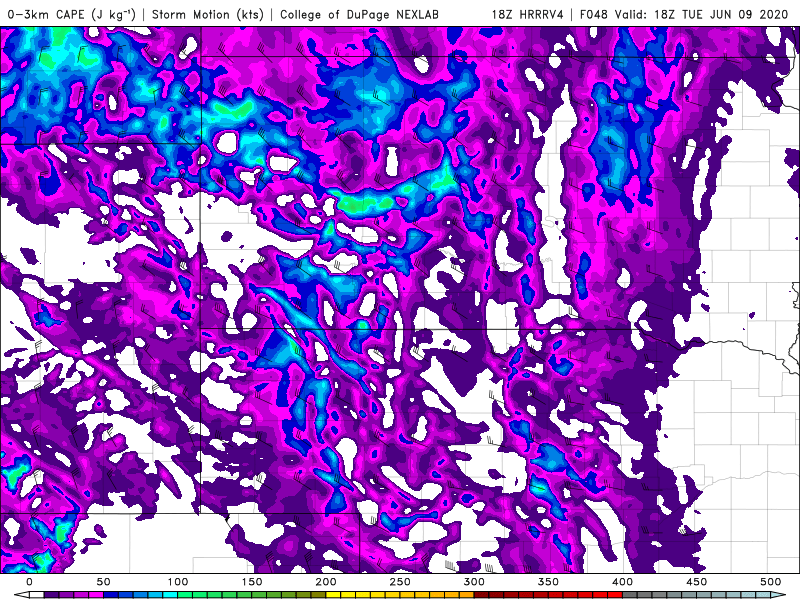Click the '200' label on the color scale
Screen dimensions: 800x600
coord(326,582)
